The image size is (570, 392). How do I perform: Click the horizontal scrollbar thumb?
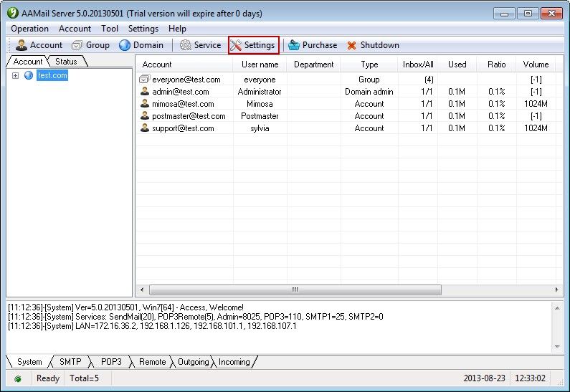point(295,290)
